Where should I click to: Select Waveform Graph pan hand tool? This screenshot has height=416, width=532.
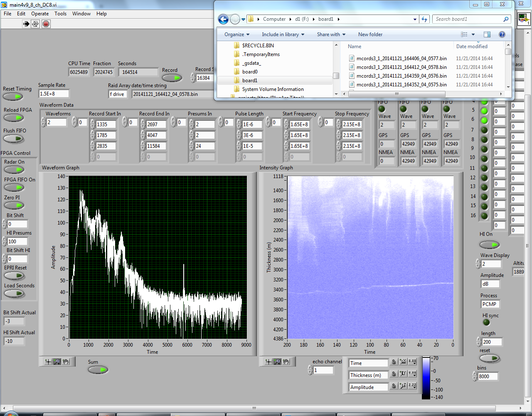[66, 362]
